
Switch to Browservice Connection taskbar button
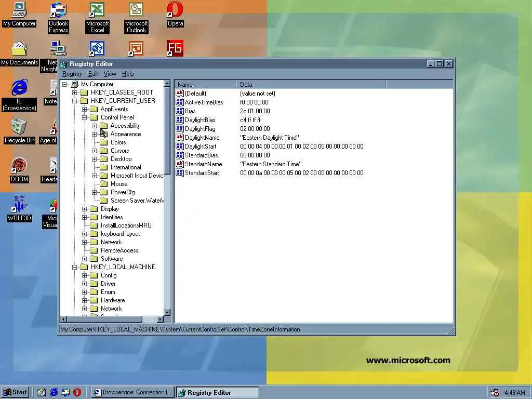pyautogui.click(x=132, y=393)
